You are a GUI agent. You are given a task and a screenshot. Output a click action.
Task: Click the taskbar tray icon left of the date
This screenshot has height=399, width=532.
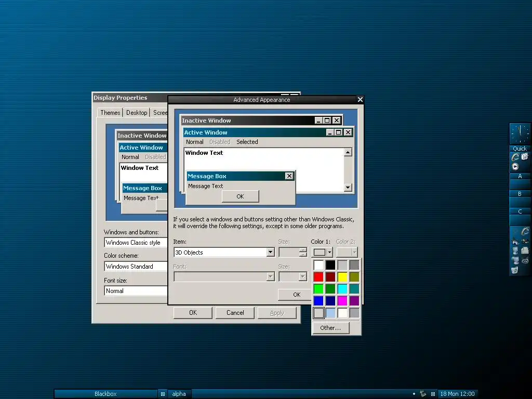[433, 394]
